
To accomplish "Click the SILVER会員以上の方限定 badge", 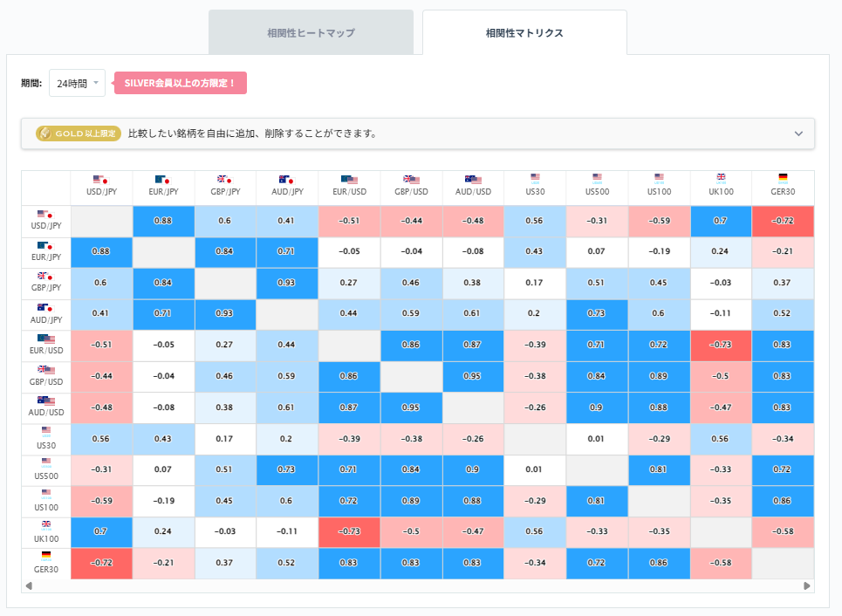I will coord(181,82).
